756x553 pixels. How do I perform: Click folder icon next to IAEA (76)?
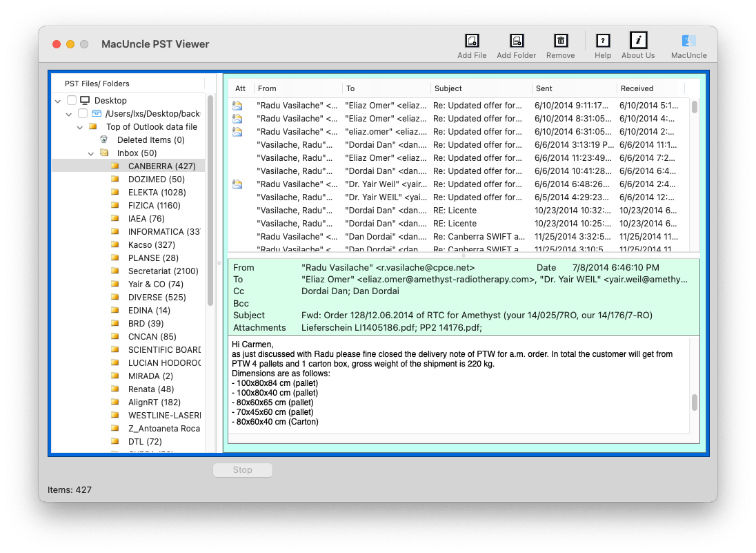point(115,218)
